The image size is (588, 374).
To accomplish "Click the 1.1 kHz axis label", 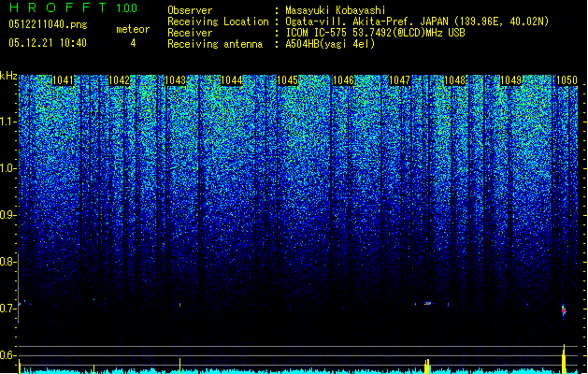I will [8, 122].
